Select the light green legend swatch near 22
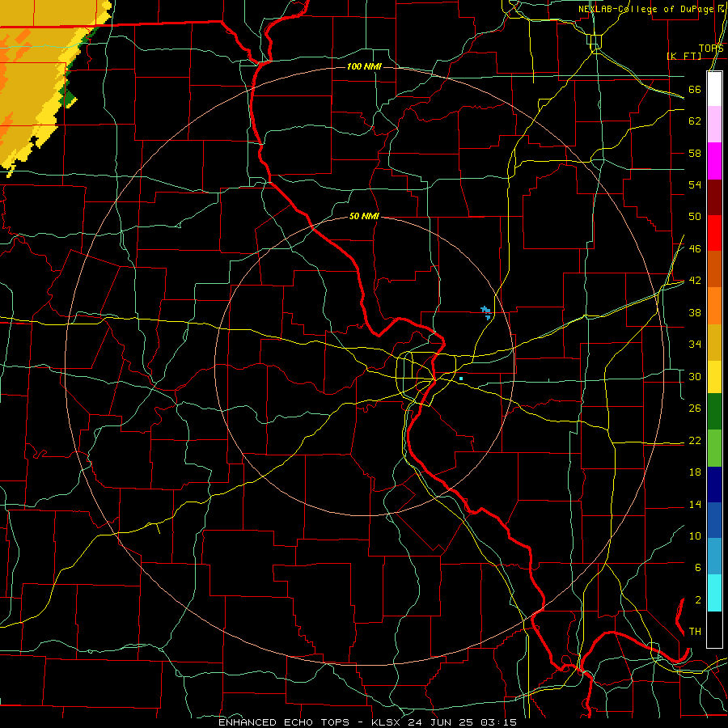728x728 pixels. 714,448
